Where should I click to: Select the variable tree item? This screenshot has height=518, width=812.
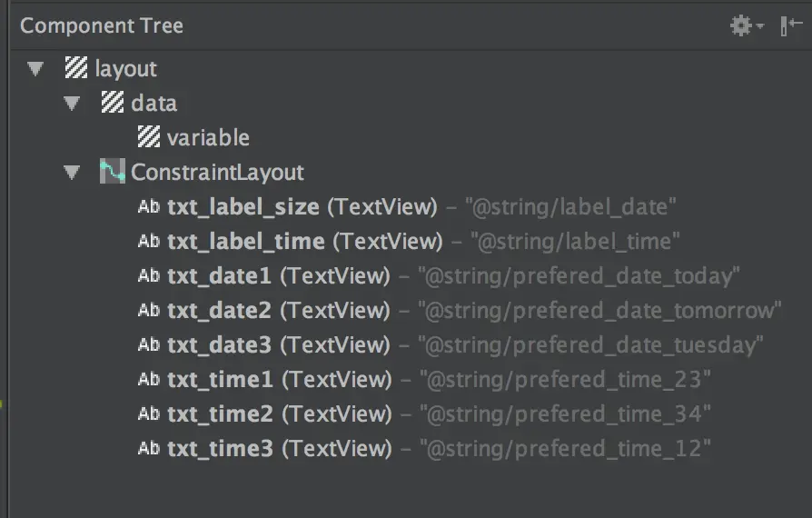click(208, 137)
